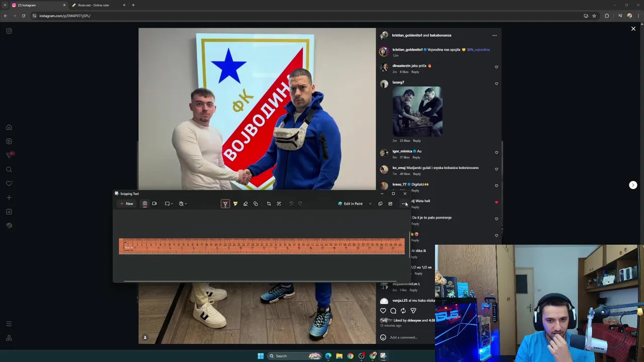Reload the Instagram page

(23, 16)
